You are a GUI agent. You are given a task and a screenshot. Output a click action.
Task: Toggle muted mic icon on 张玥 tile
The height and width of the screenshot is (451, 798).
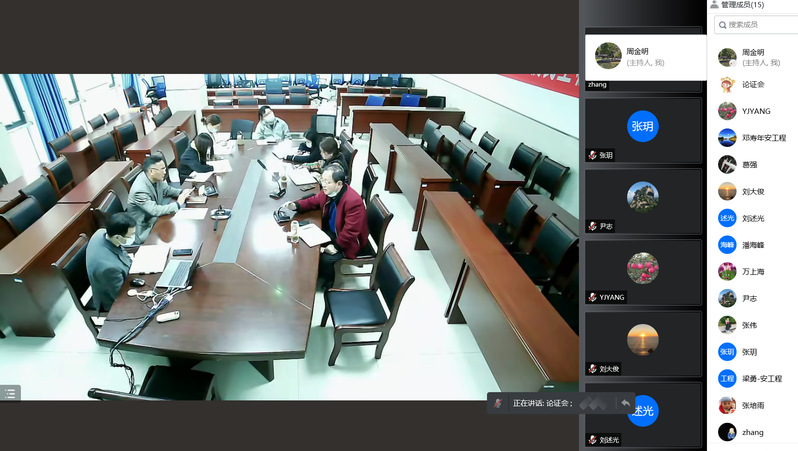pos(593,156)
